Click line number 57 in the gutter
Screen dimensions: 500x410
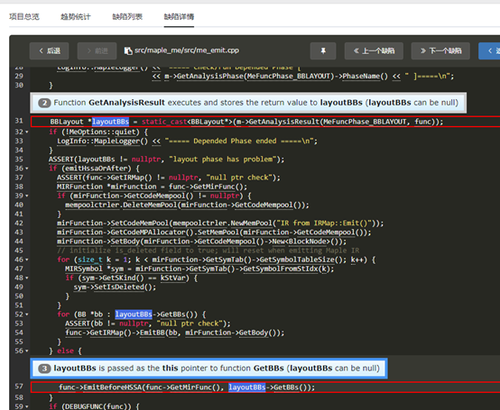tap(19, 386)
